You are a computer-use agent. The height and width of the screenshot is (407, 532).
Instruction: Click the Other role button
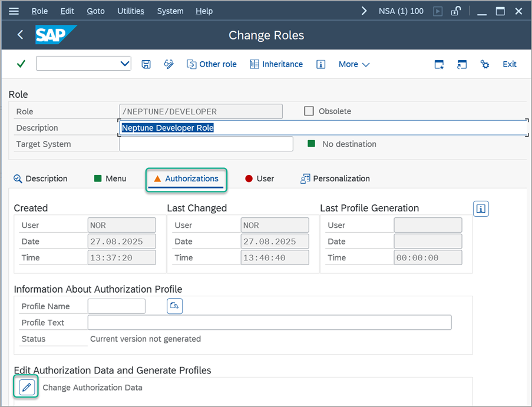point(212,64)
